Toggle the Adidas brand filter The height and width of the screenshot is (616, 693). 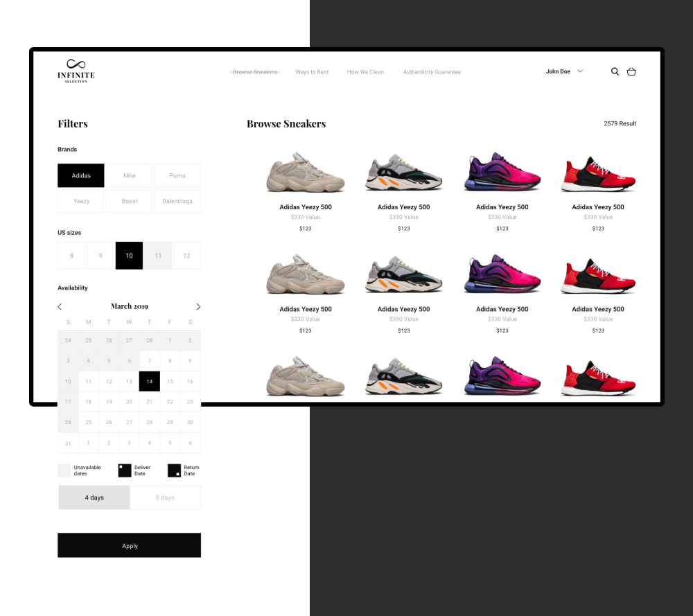click(x=81, y=175)
